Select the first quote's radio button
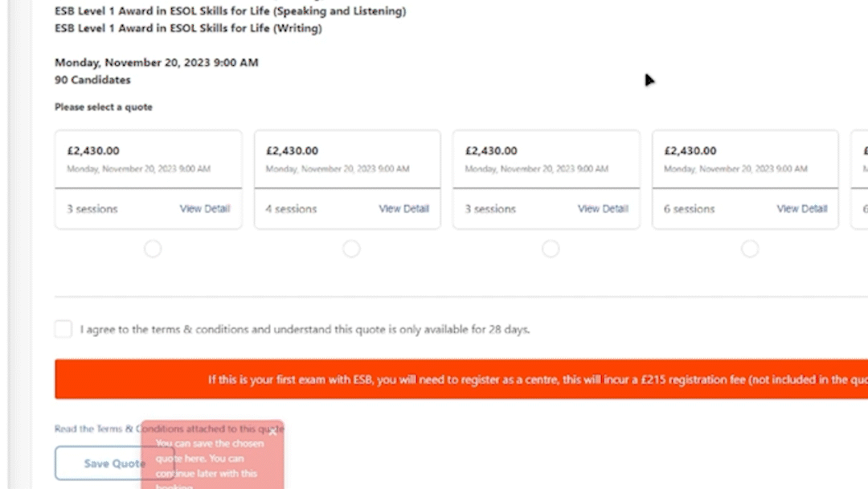The image size is (868, 489). [153, 249]
